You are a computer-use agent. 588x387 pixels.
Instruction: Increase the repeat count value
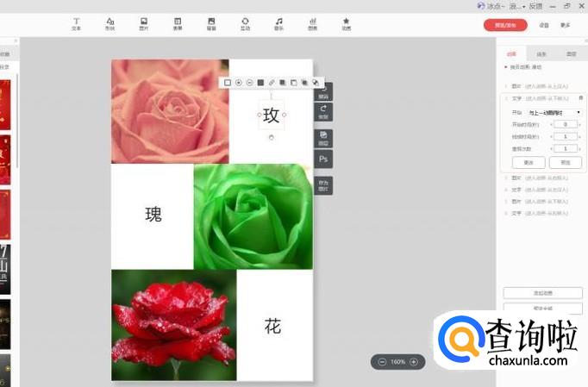coord(579,149)
